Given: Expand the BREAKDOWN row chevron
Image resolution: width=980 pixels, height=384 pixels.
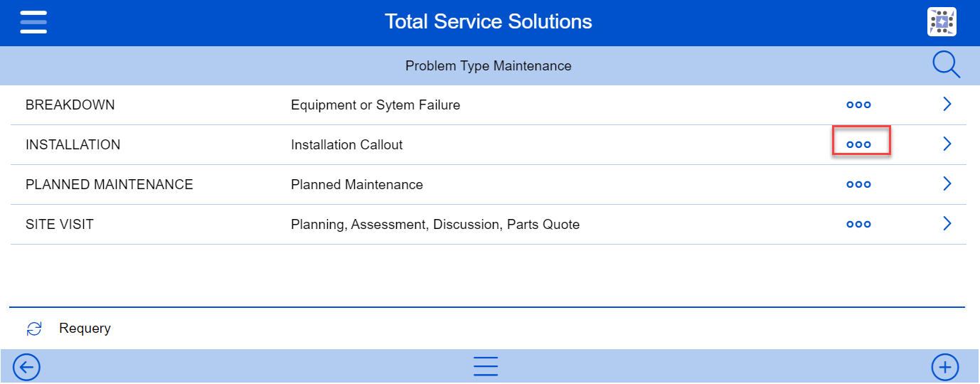Looking at the screenshot, I should click(947, 105).
